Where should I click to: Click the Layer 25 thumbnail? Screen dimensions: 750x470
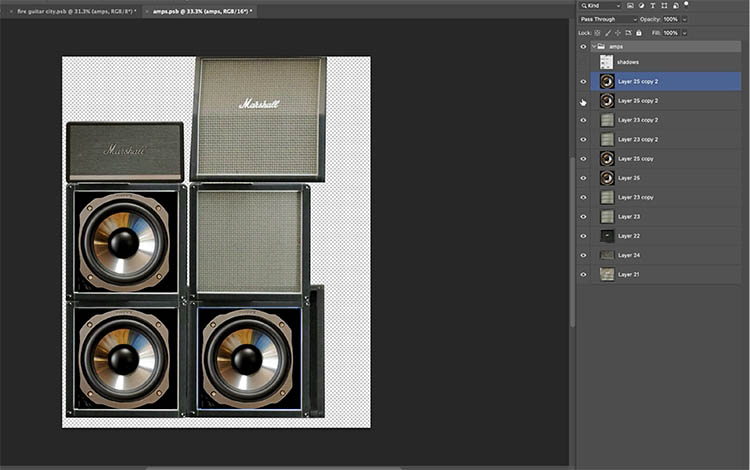click(607, 178)
